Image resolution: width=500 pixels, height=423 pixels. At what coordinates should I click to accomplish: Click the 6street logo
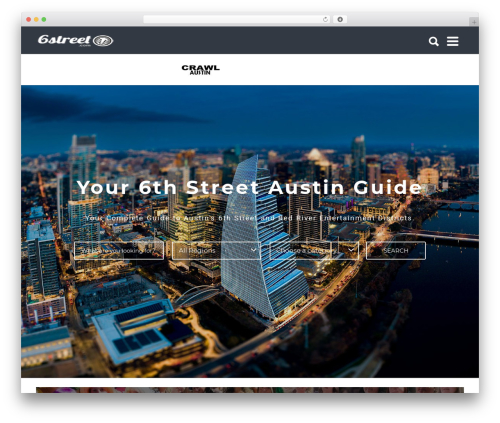[x=76, y=40]
